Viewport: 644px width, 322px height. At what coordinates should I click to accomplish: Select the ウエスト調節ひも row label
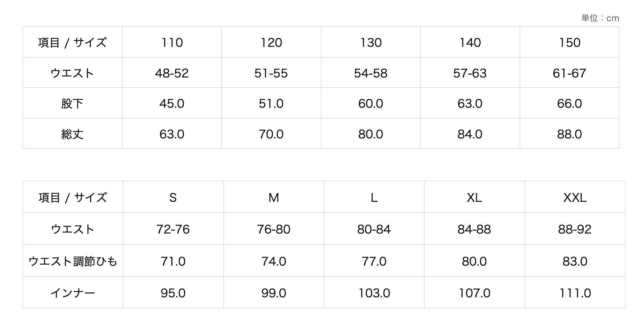pos(72,261)
